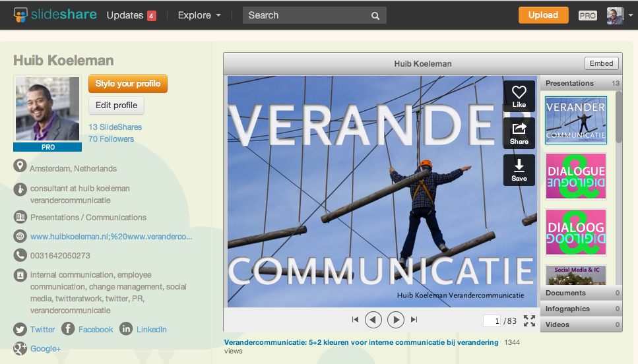Open the 70 Followers link
This screenshot has height=364, width=638.
click(x=111, y=139)
